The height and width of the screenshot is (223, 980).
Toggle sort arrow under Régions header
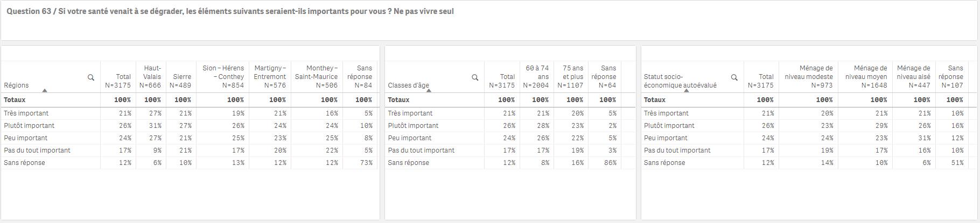click(x=45, y=91)
